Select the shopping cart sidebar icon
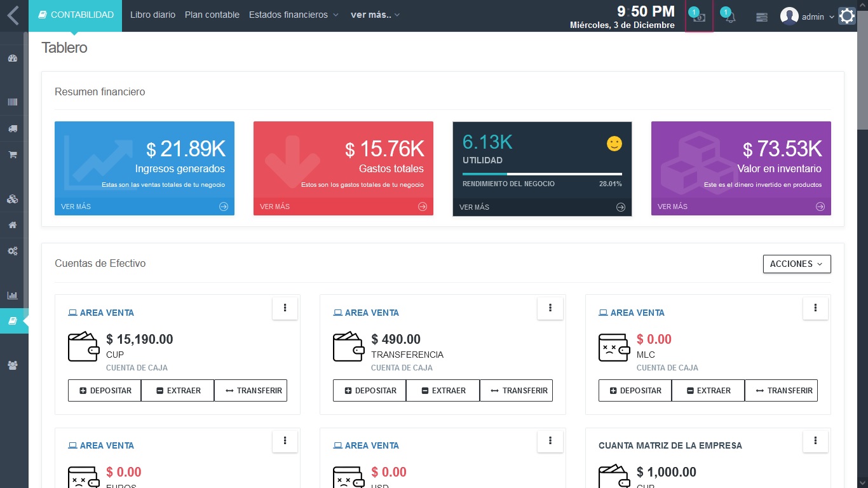 [12, 154]
